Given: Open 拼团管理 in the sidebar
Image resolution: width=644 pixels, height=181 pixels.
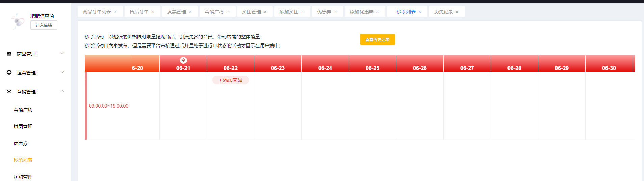Looking at the screenshot, I should [23, 126].
